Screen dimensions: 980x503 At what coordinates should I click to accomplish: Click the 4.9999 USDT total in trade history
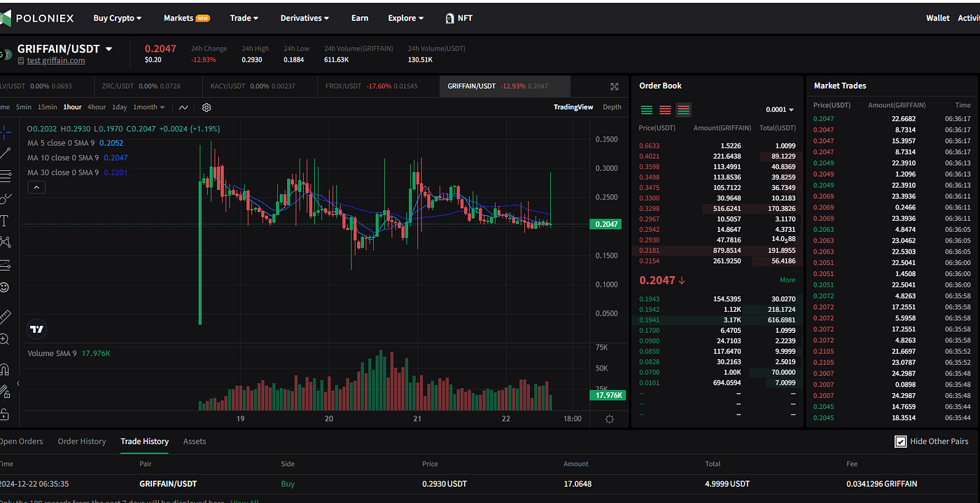pyautogui.click(x=727, y=484)
